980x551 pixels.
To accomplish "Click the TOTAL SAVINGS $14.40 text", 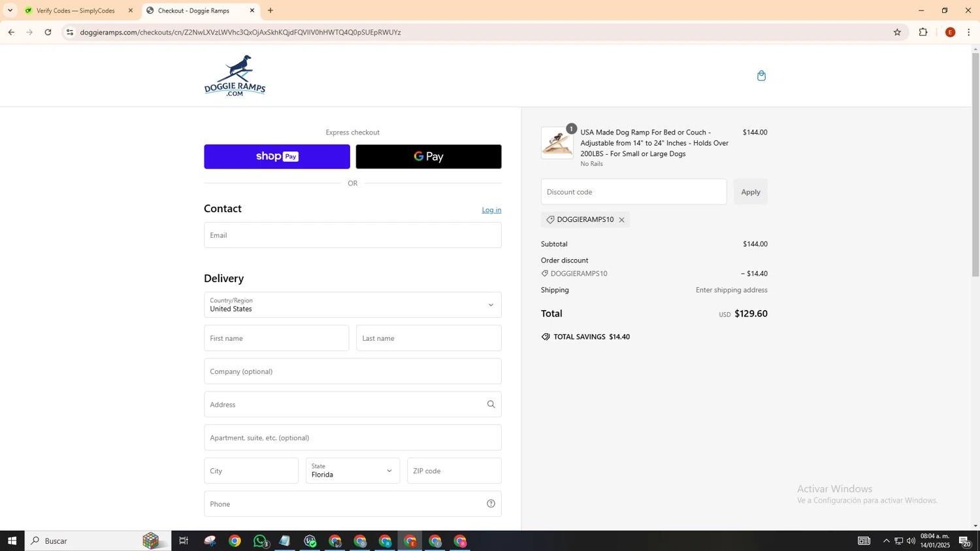I will [x=592, y=337].
